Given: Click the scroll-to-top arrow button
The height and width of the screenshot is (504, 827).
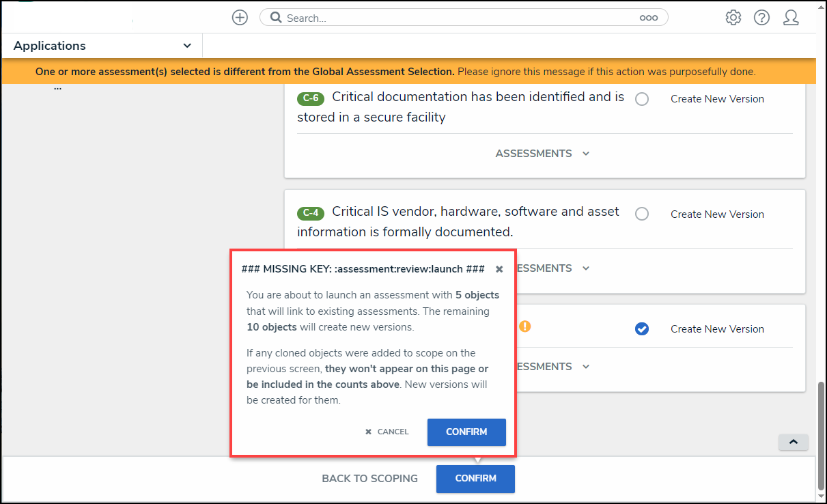Looking at the screenshot, I should click(x=794, y=442).
